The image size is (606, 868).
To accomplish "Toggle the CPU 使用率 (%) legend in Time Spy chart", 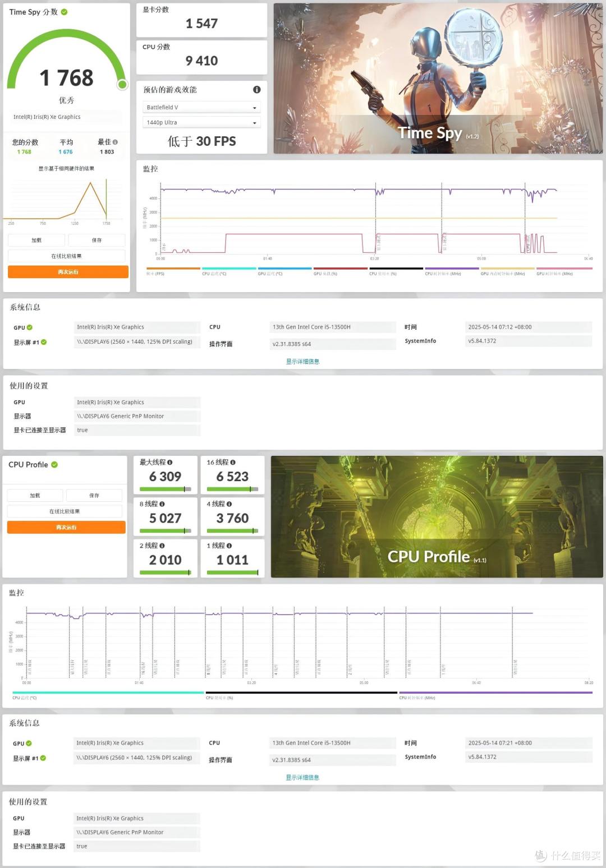I will (x=396, y=271).
